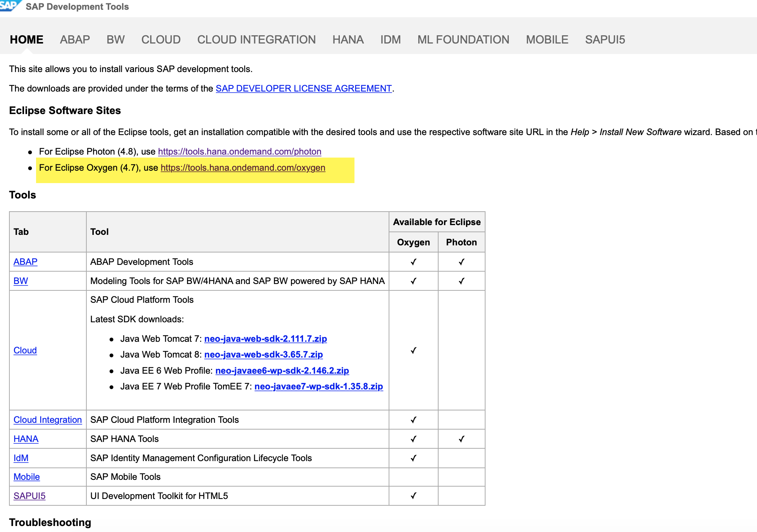The image size is (757, 532).
Task: Click the 'SAP HANA Tools' cell
Action: 238,439
